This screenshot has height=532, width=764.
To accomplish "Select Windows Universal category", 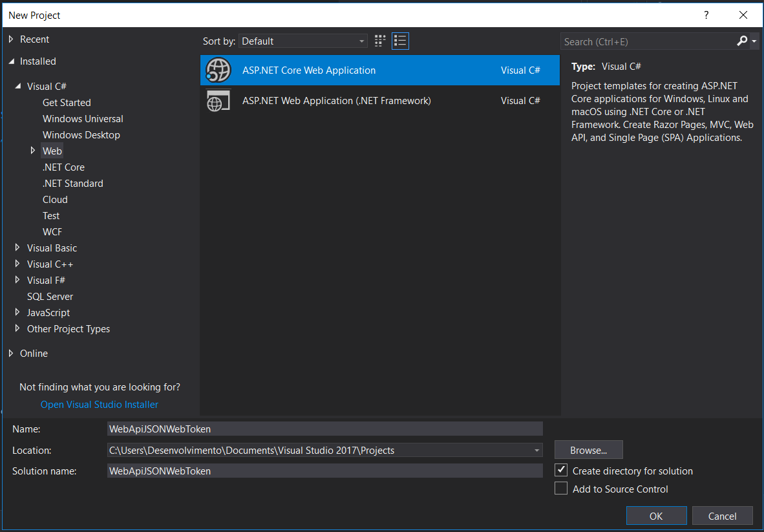I will click(83, 119).
